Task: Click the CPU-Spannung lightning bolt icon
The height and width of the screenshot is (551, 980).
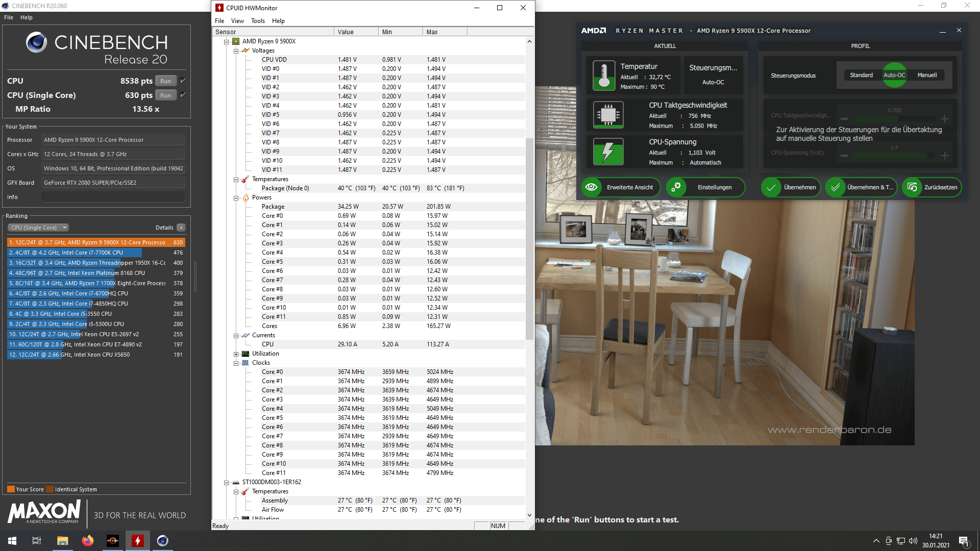Action: [608, 152]
